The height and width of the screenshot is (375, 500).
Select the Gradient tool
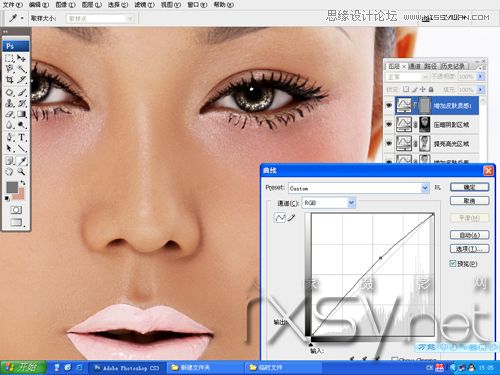22,114
